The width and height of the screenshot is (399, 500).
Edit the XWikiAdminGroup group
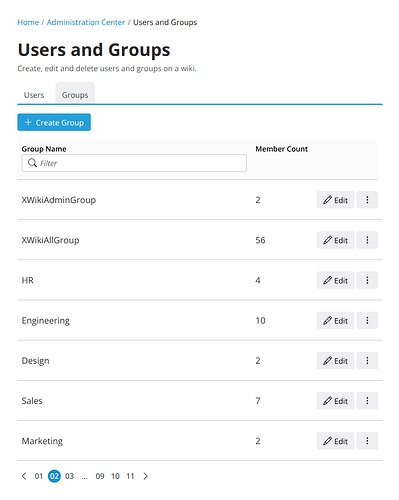pyautogui.click(x=335, y=200)
